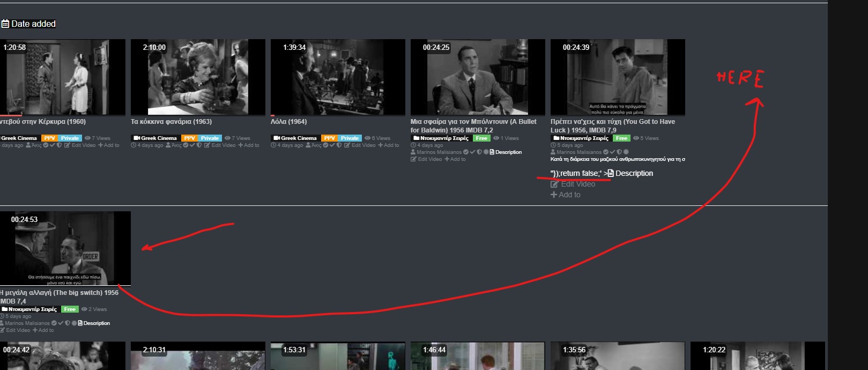Open Ντοκιμαντέρ Σειρές category under The big switch
Screen dimensions: 868x370
30,309
